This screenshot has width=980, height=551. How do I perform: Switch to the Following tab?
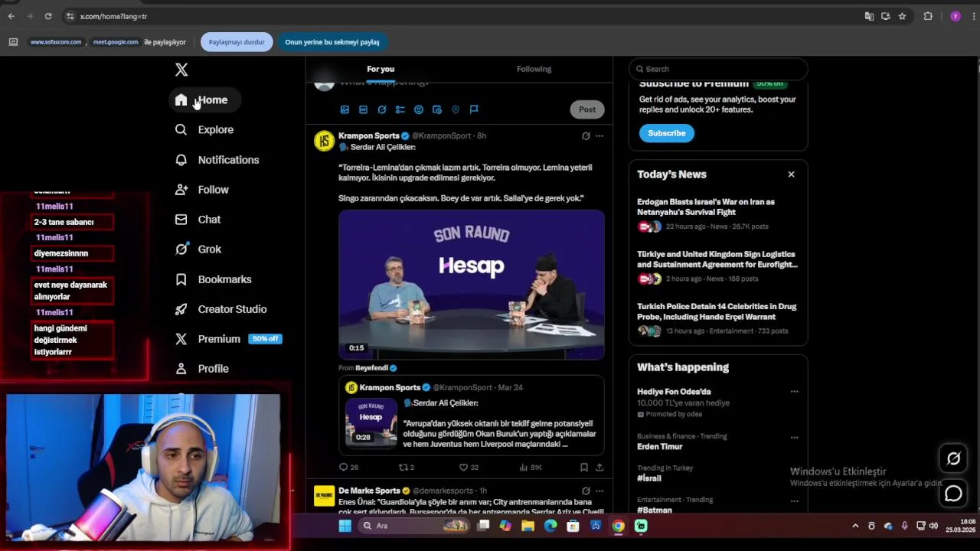pos(534,69)
